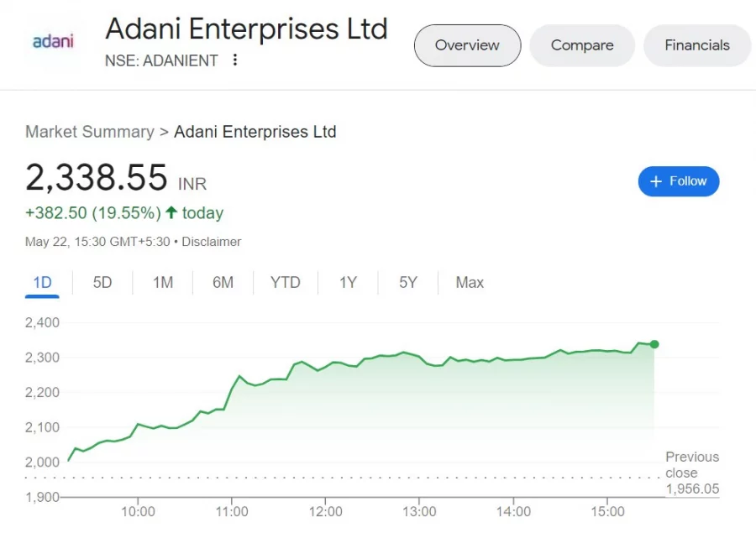This screenshot has height=533, width=756.
Task: Select the 1D chart range
Action: point(42,282)
